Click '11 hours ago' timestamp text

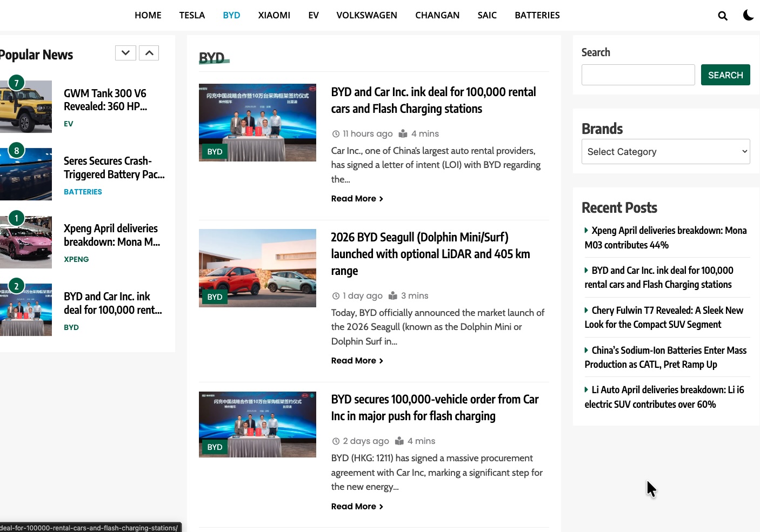tap(368, 134)
